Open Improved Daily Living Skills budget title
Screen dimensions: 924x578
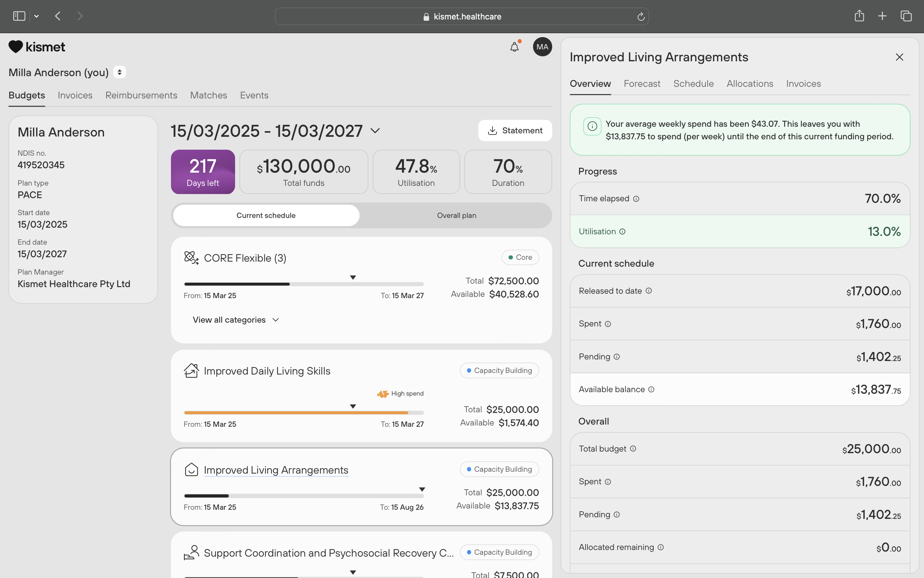[x=267, y=371]
